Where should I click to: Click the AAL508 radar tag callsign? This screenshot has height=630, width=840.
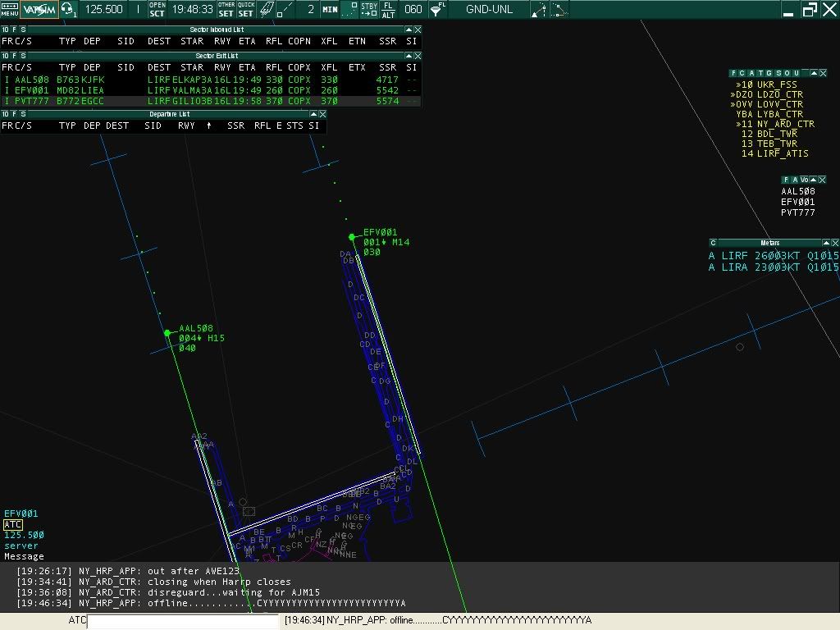(196, 328)
